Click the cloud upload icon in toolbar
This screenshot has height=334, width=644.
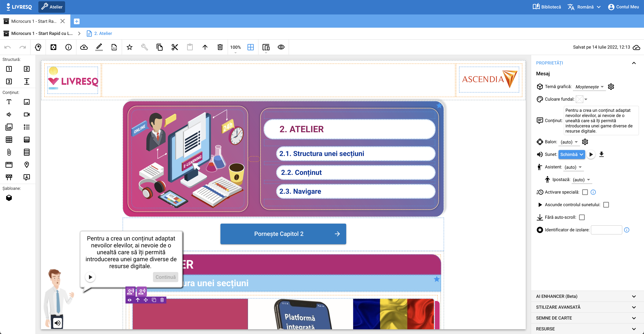pyautogui.click(x=84, y=47)
